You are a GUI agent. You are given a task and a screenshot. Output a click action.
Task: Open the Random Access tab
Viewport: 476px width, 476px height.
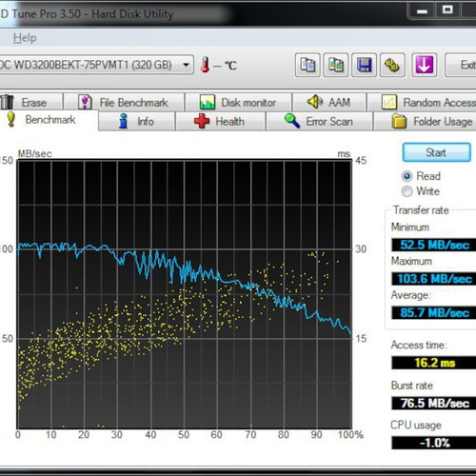(x=422, y=102)
